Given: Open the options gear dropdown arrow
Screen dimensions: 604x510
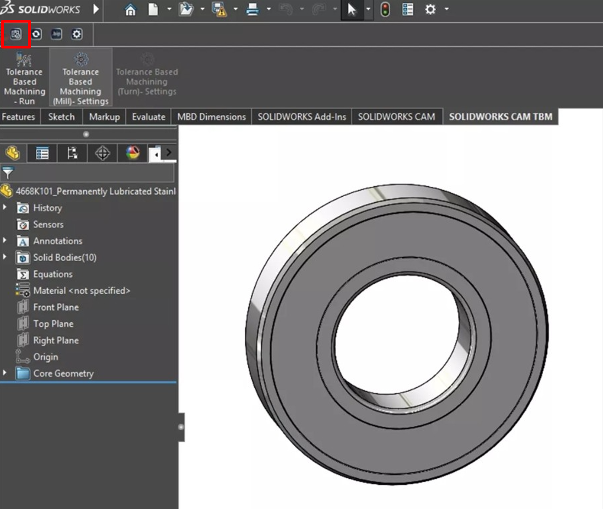Looking at the screenshot, I should [x=446, y=10].
